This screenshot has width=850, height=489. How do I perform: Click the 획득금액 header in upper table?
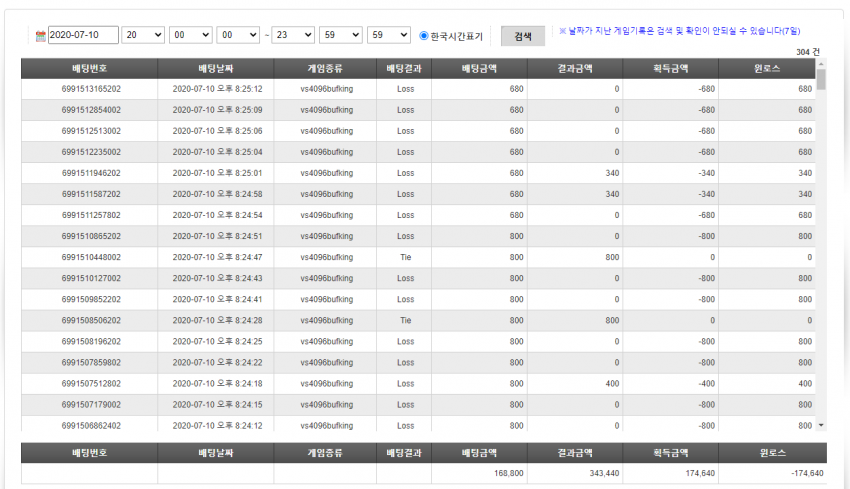671,69
